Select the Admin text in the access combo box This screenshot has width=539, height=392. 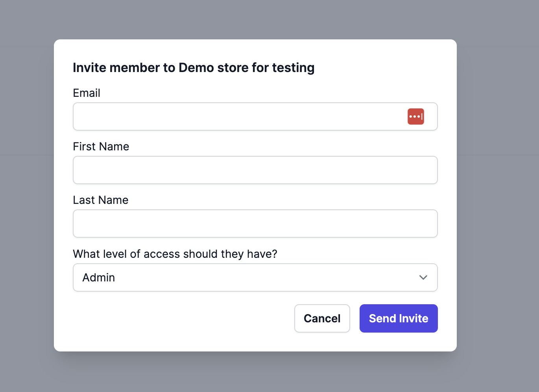(x=99, y=277)
